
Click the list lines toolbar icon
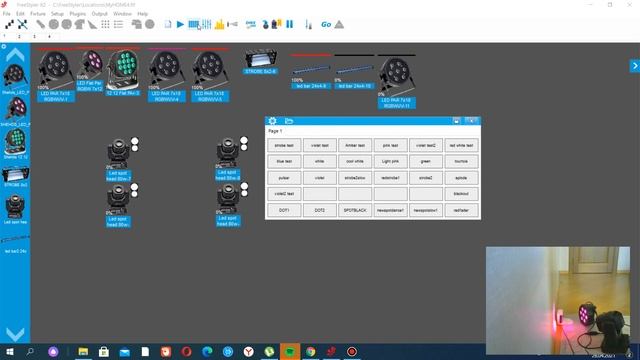[118, 24]
